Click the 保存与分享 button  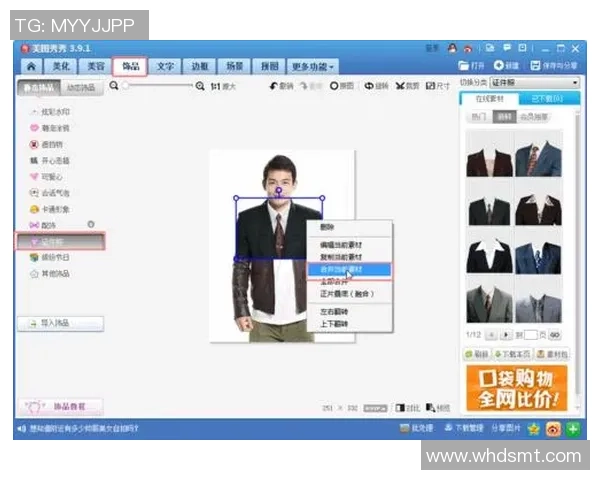click(x=556, y=66)
